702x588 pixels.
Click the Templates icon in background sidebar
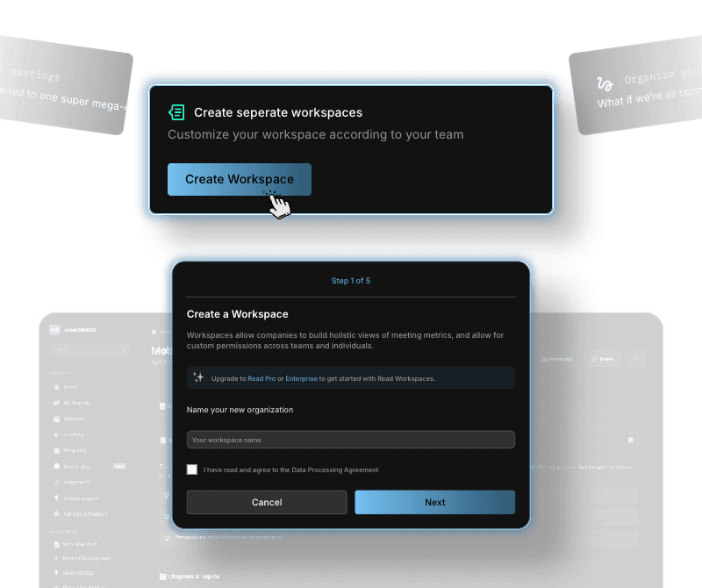click(56, 450)
